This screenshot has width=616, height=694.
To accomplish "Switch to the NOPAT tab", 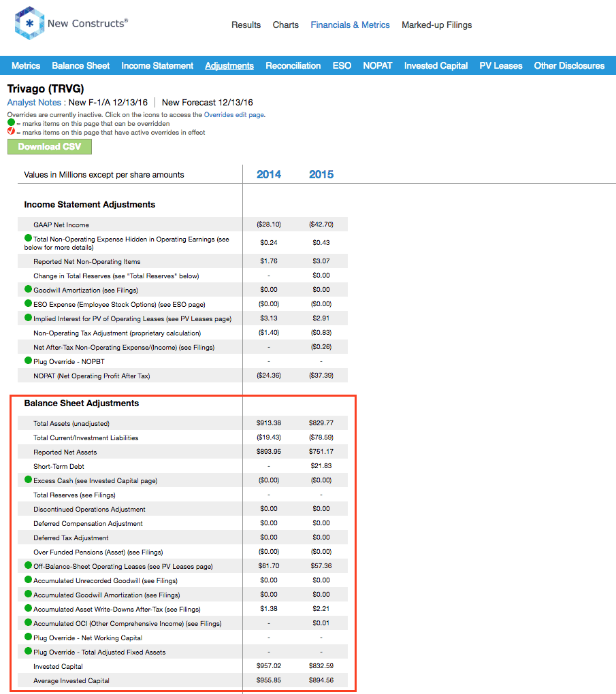I will pyautogui.click(x=378, y=65).
